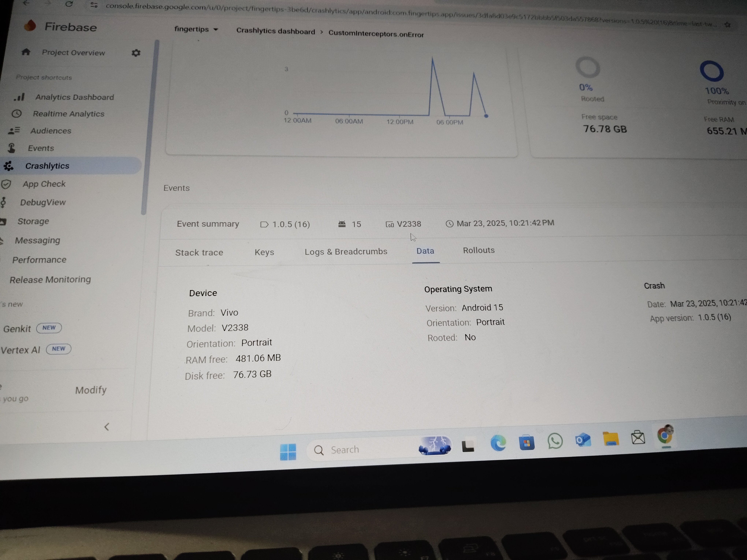Screen dimensions: 747x560
Task: Click the Modify plan button
Action: (x=91, y=390)
